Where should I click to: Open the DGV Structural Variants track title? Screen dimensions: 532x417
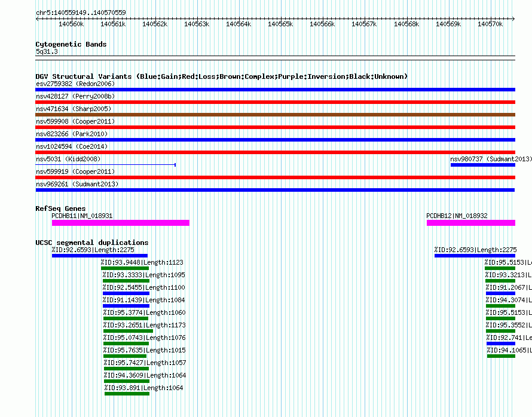[222, 76]
